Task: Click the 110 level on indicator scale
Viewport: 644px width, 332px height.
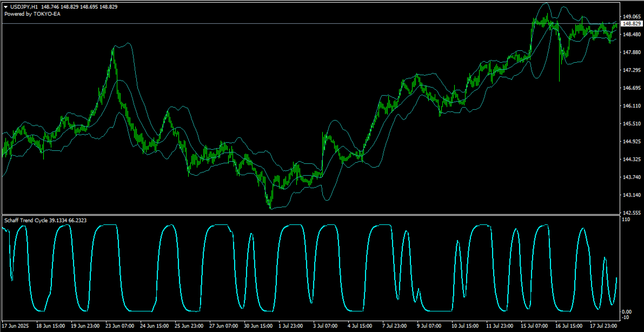Action: pyautogui.click(x=627, y=220)
